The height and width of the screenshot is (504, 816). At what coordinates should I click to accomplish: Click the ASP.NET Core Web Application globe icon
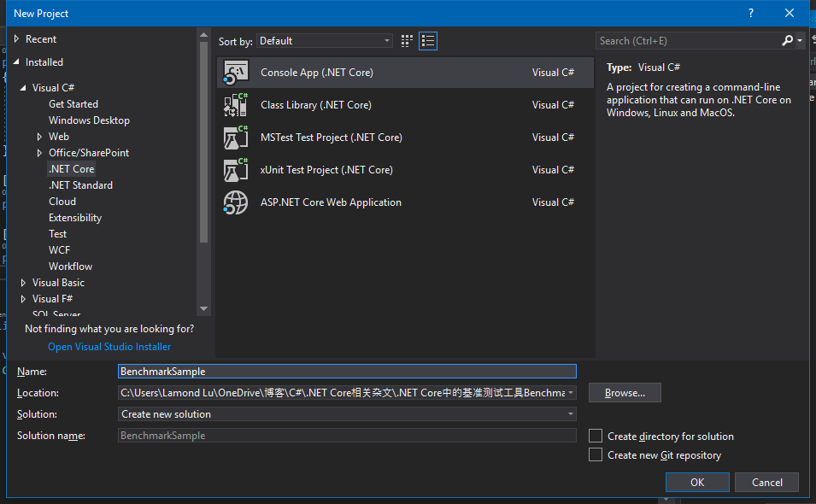236,202
